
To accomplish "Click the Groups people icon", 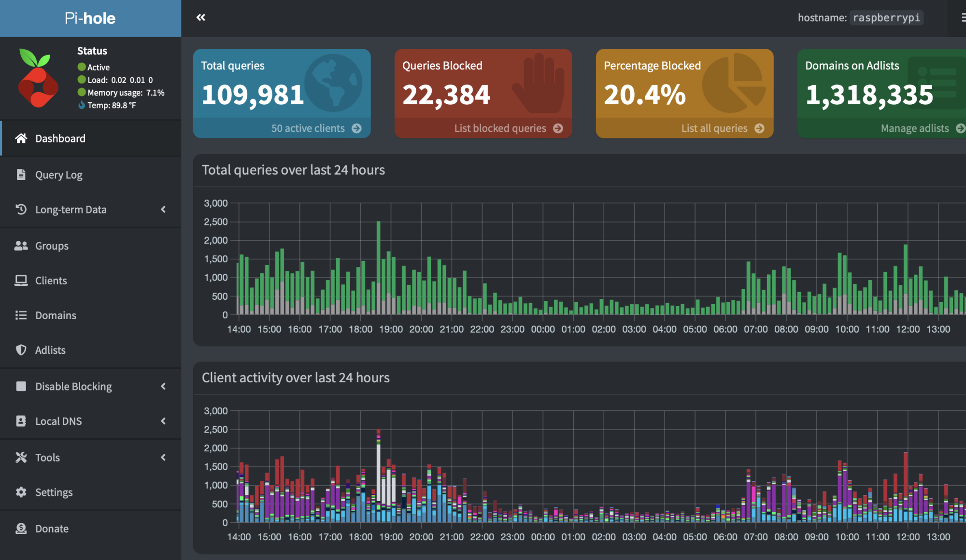I will pos(21,246).
